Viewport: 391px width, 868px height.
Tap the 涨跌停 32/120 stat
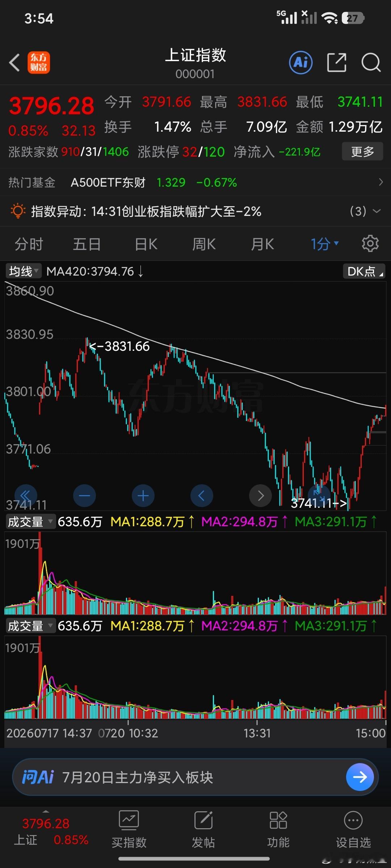[x=181, y=152]
